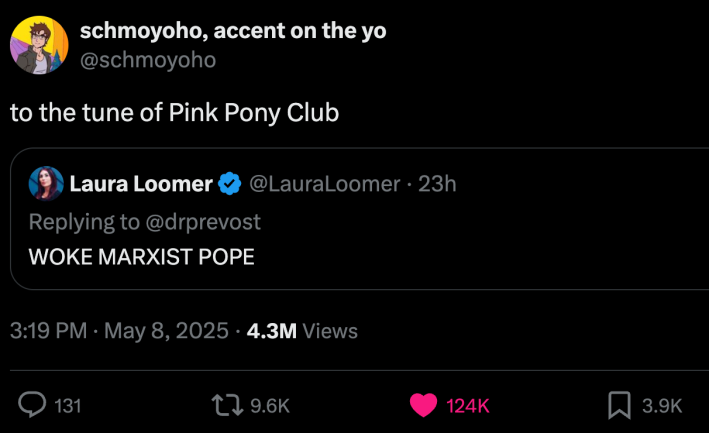Viewport: 709px width, 433px height.
Task: Click the 124K likes count
Action: tap(468, 405)
